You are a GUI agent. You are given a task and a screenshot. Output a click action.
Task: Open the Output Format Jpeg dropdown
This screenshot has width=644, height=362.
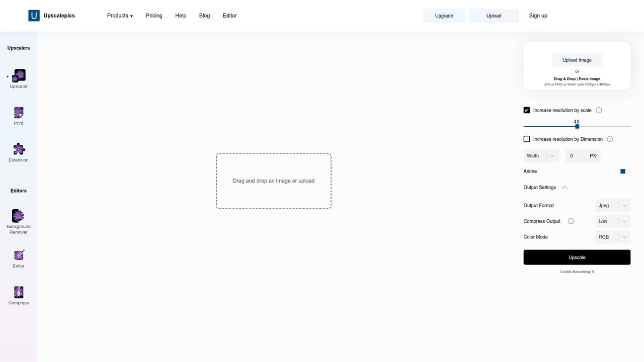coord(613,206)
